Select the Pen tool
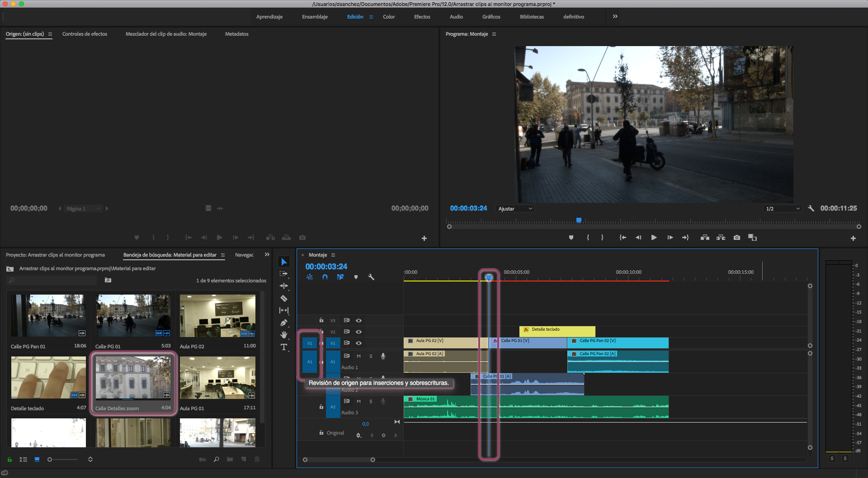The width and height of the screenshot is (868, 478). click(284, 323)
